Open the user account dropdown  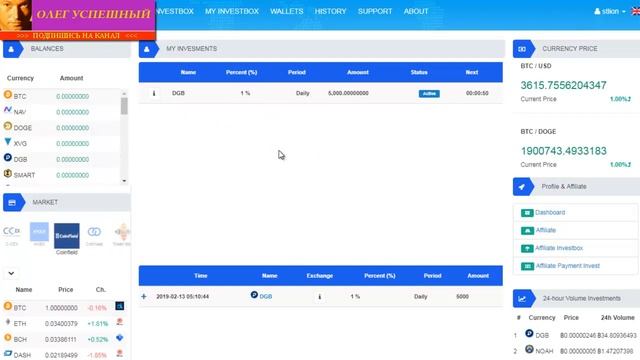tap(610, 11)
